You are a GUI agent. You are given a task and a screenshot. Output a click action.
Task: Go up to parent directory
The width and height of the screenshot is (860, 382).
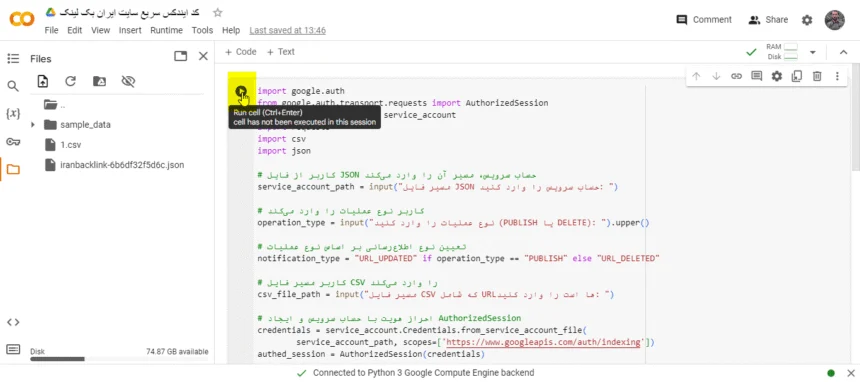click(54, 104)
